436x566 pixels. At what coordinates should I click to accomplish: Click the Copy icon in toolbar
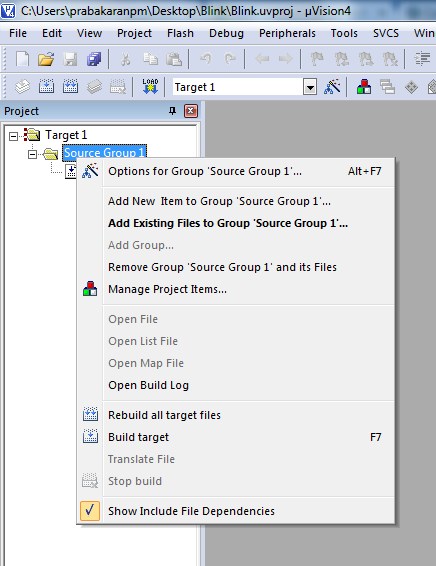(150, 58)
